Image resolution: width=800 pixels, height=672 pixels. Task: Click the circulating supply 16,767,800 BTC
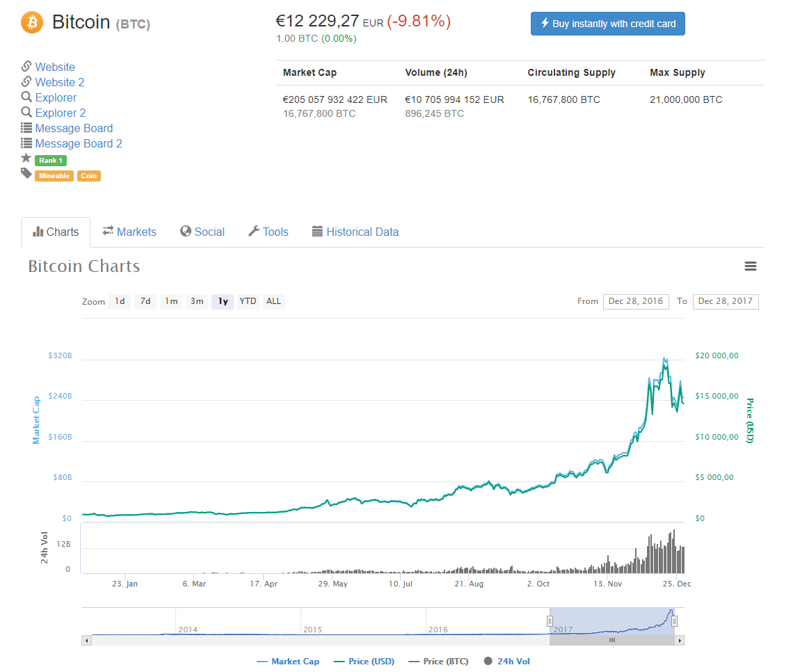(563, 99)
